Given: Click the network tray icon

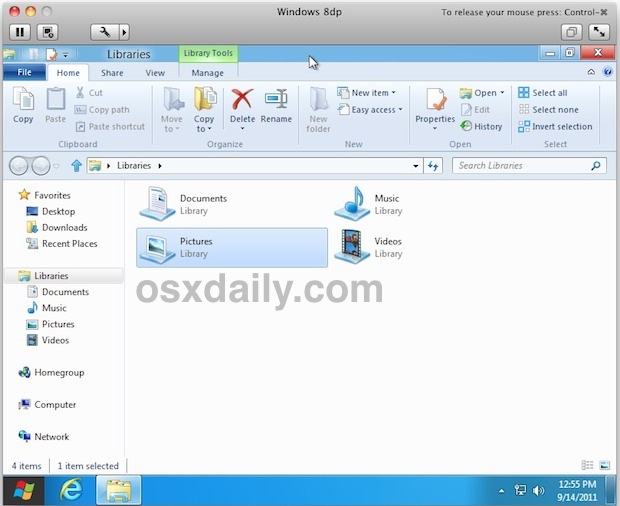Looking at the screenshot, I should 520,491.
